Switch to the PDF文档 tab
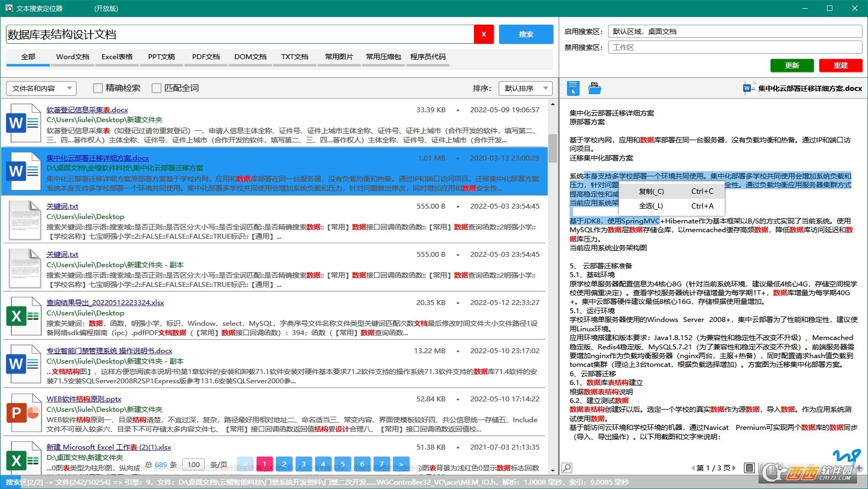Screen dimensions: 868x489 [206, 57]
